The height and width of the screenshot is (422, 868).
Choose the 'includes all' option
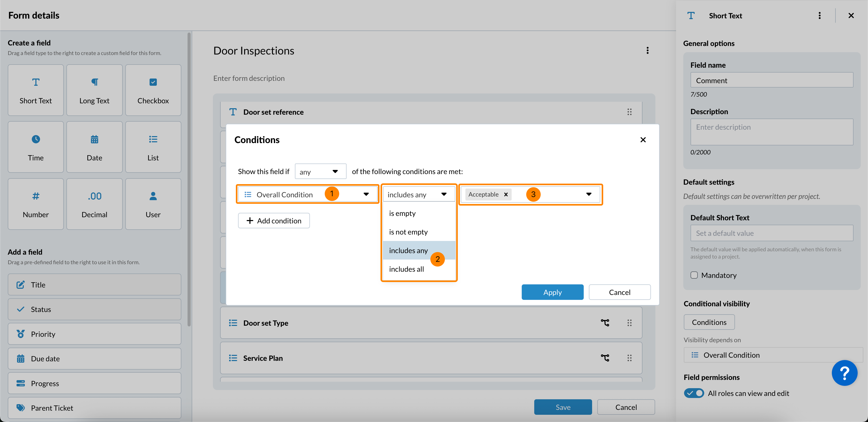click(x=406, y=269)
